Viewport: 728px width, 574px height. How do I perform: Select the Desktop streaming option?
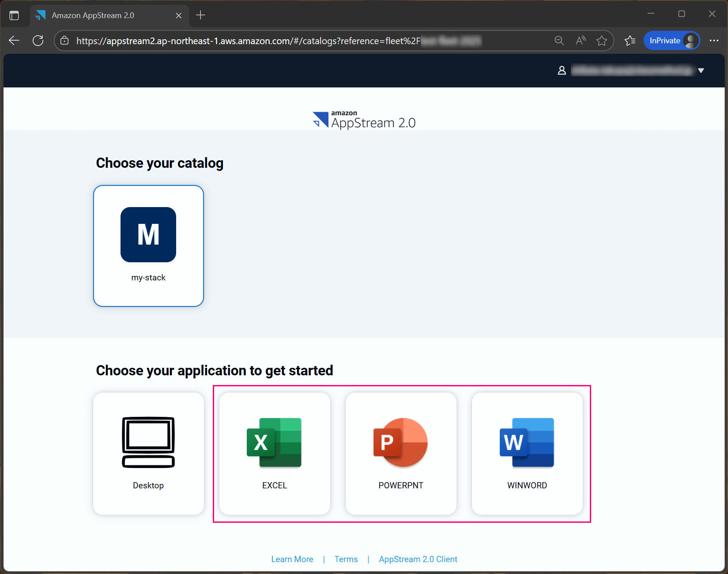click(x=148, y=453)
